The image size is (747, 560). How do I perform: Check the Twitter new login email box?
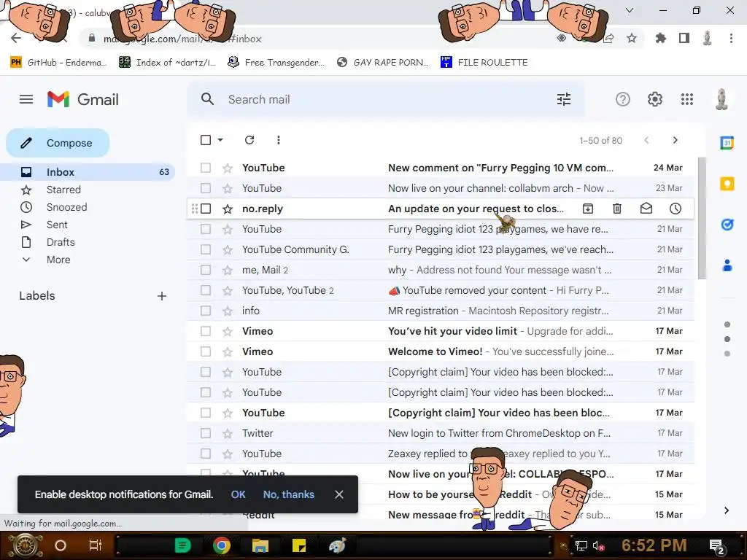click(206, 433)
